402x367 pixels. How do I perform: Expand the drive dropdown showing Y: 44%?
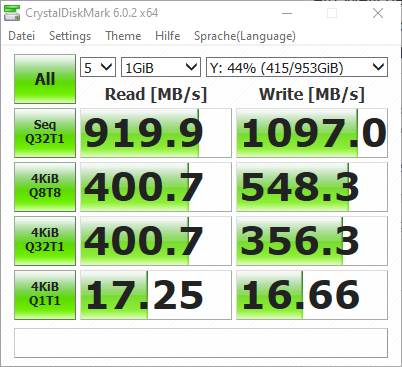[x=297, y=67]
